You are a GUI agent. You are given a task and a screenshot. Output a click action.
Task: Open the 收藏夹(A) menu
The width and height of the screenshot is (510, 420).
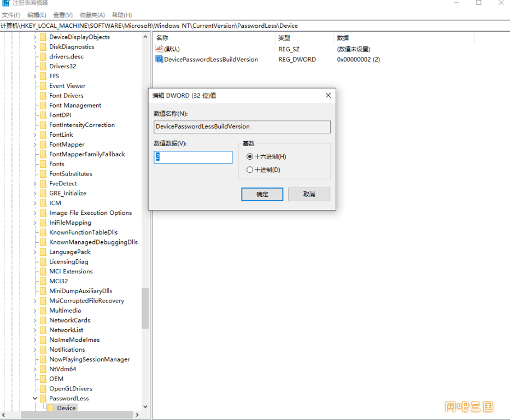pyautogui.click(x=92, y=15)
